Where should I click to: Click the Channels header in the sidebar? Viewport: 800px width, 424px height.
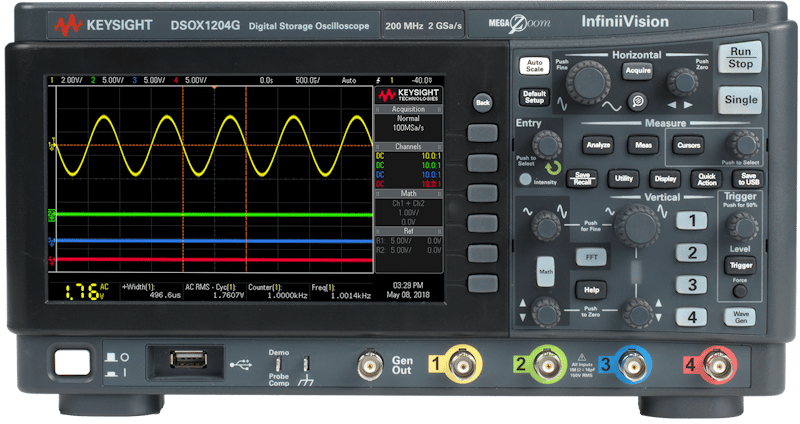[408, 146]
